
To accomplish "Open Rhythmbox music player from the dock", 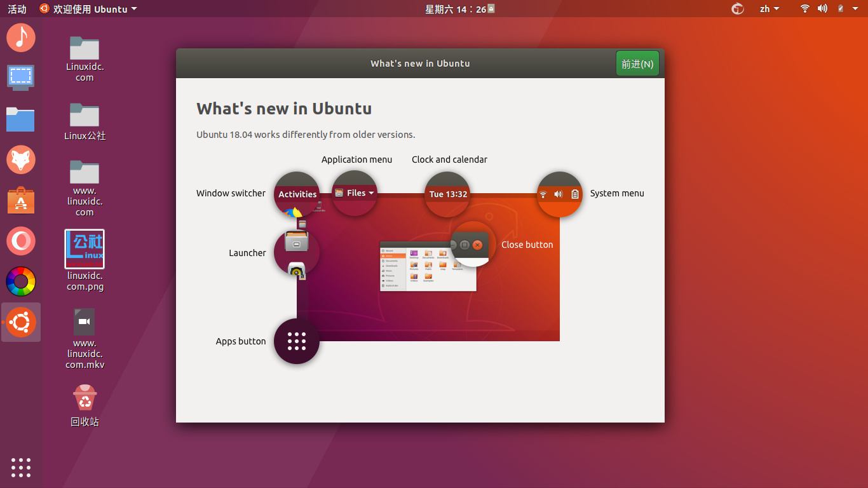I will (21, 37).
